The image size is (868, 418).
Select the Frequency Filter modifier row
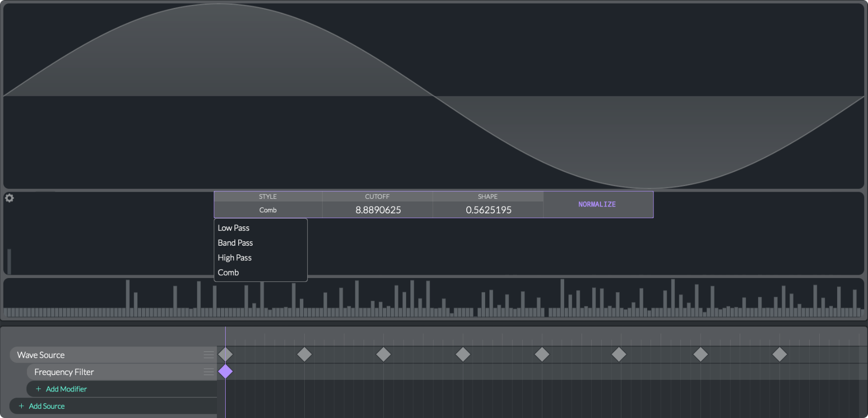point(122,372)
